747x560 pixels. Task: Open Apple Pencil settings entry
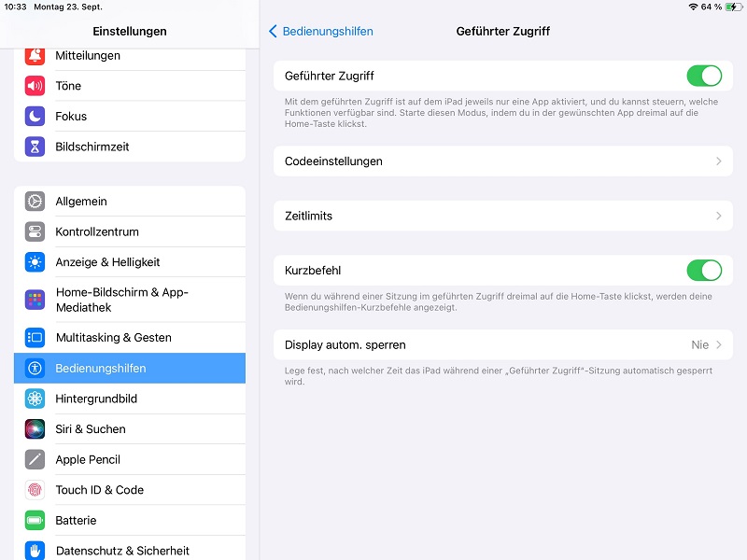click(130, 459)
